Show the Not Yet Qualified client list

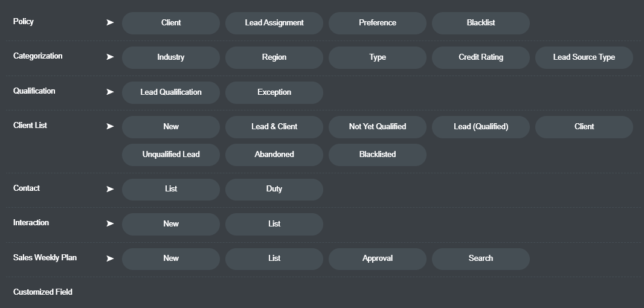pyautogui.click(x=378, y=127)
